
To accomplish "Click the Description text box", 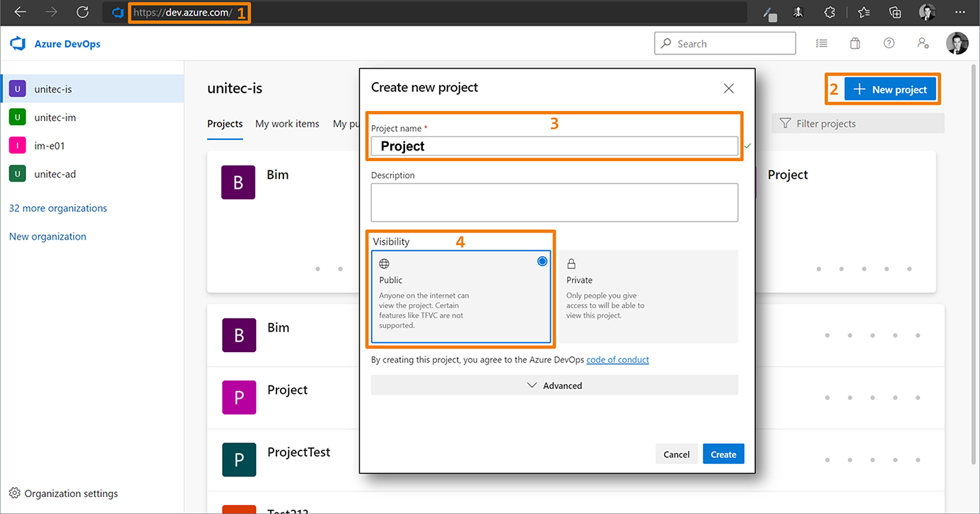I will (554, 202).
